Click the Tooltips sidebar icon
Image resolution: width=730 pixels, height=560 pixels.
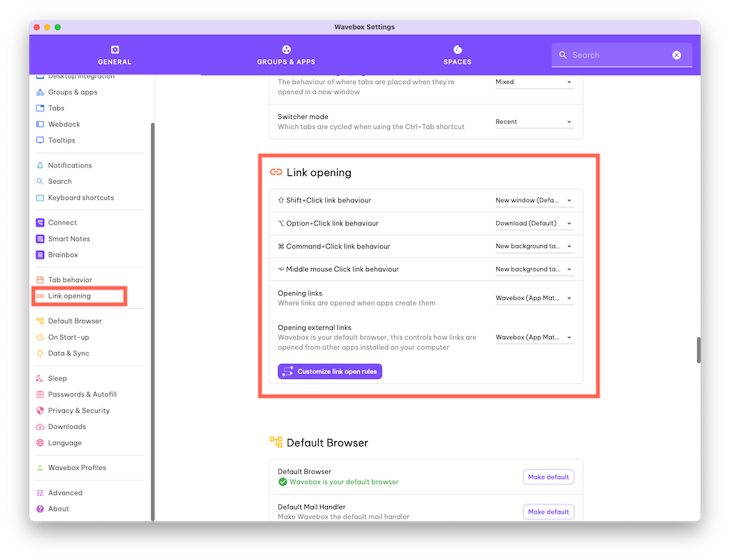pos(40,140)
